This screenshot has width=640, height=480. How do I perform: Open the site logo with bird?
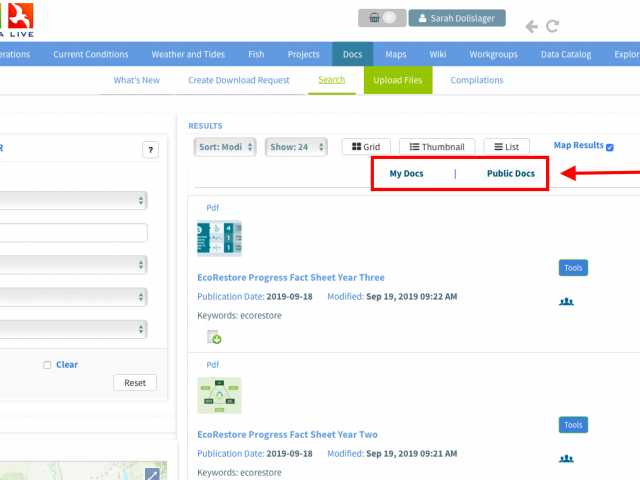click(x=20, y=16)
